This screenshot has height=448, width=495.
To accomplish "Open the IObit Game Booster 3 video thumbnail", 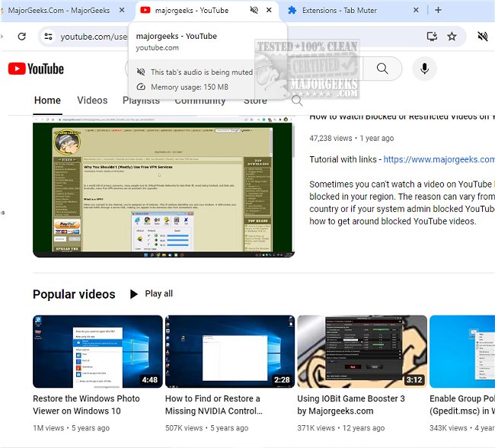I will (x=360, y=351).
